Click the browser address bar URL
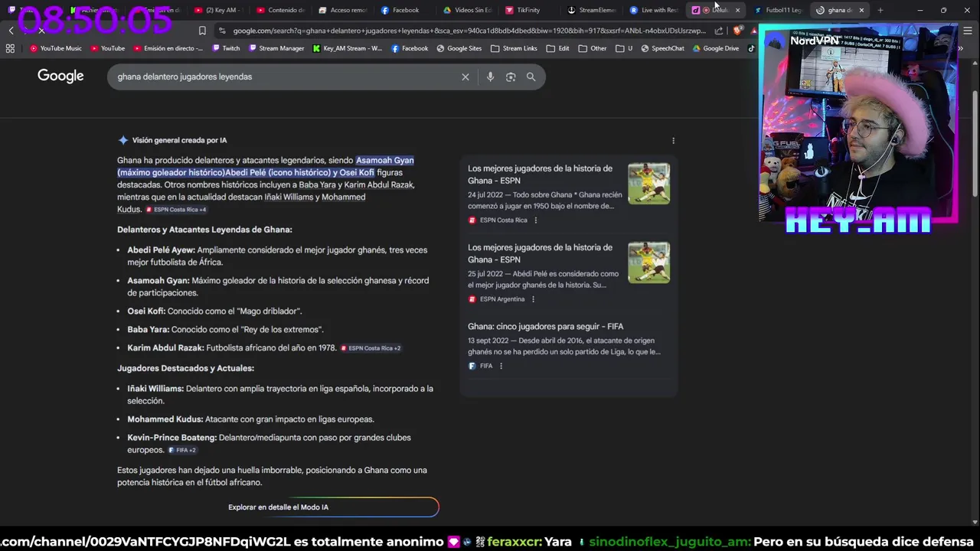This screenshot has height=551, width=980. pos(469,31)
